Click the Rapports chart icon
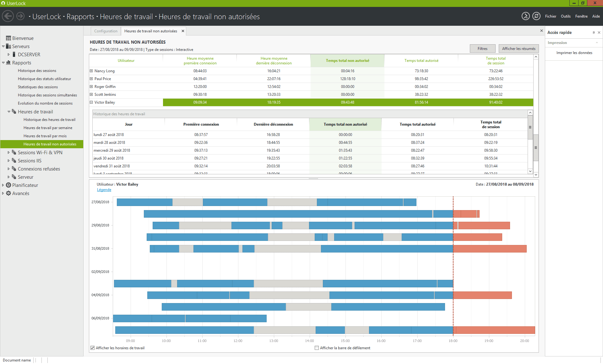 pos(8,63)
